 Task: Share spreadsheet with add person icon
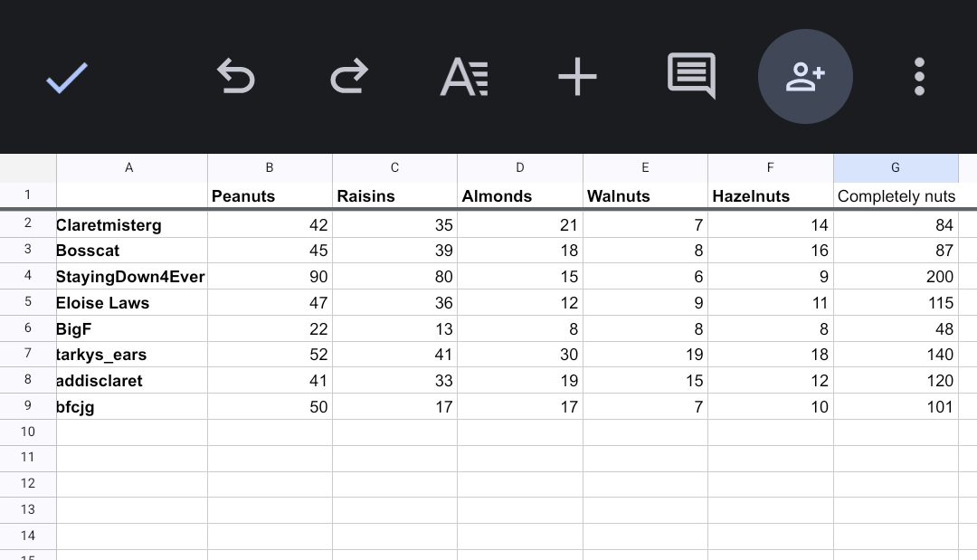coord(805,77)
